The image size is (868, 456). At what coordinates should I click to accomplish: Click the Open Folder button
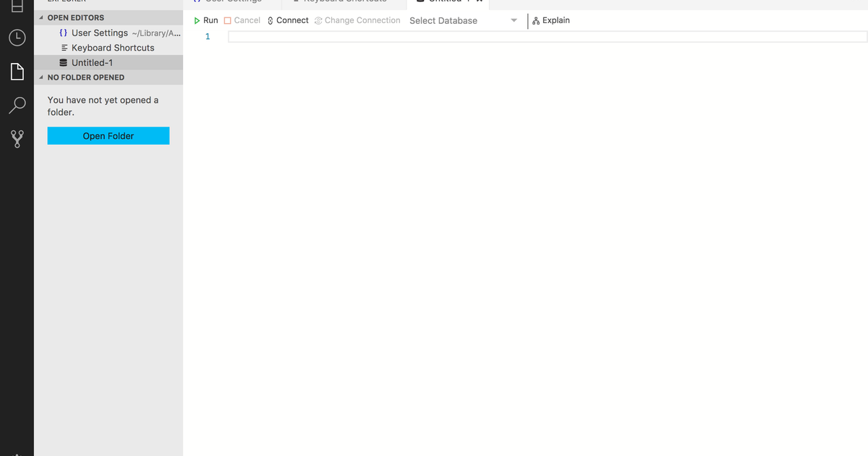click(109, 135)
